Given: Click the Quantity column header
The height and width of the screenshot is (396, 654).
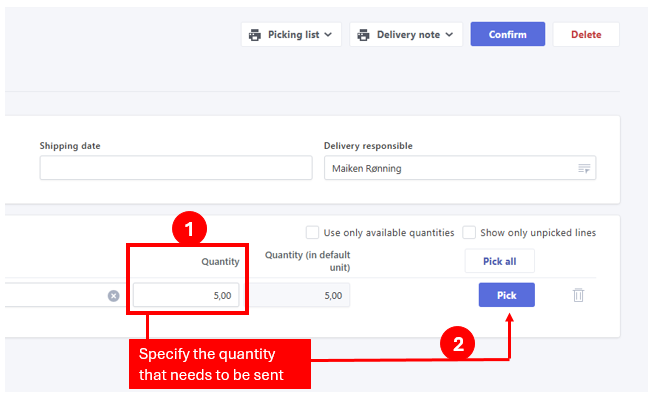Looking at the screenshot, I should click(220, 262).
